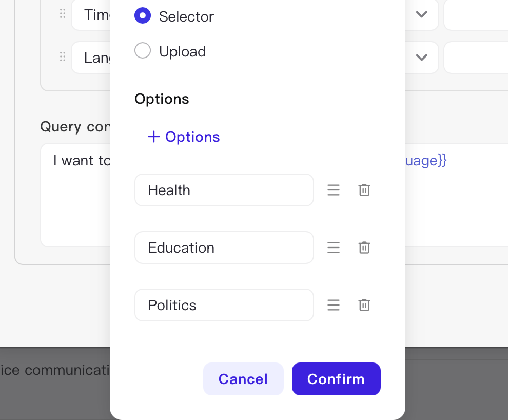Click the grip handle beside the Lan row

coord(63,57)
